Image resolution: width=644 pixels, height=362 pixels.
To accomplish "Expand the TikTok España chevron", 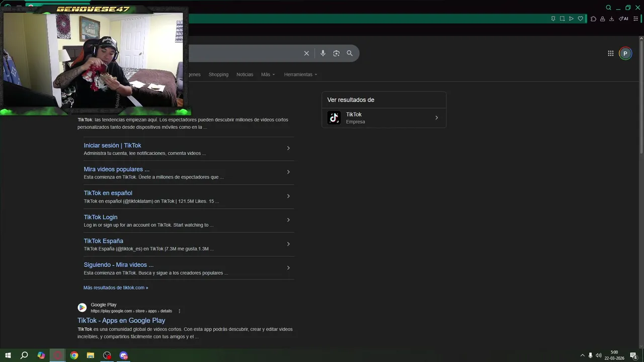I will click(288, 244).
